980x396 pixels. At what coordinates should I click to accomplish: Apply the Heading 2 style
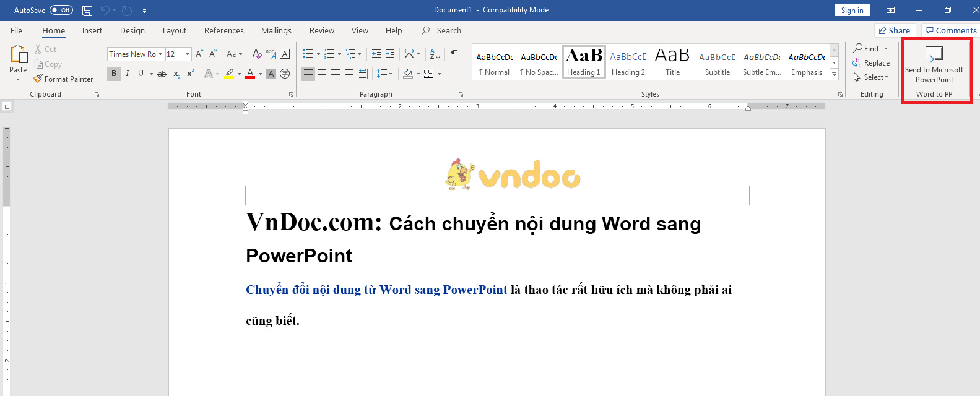point(628,62)
